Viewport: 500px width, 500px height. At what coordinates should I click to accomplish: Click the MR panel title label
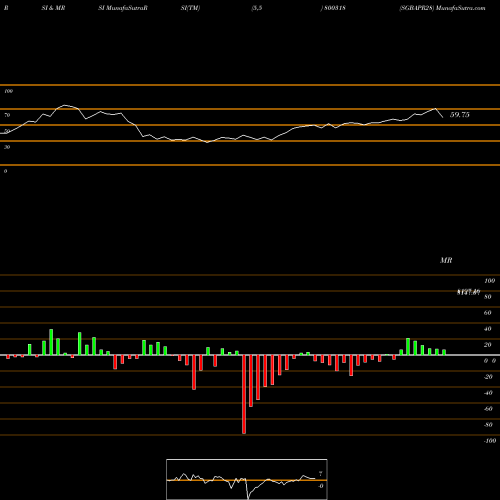click(446, 260)
